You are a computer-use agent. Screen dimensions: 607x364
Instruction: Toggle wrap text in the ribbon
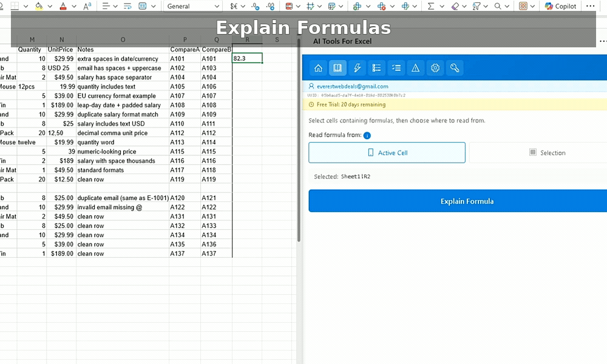point(127,6)
